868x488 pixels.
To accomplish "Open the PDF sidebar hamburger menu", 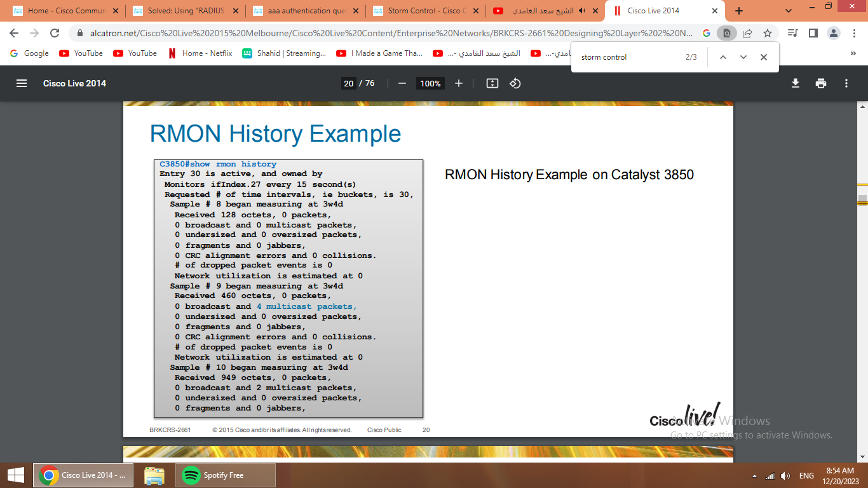I will coord(22,83).
